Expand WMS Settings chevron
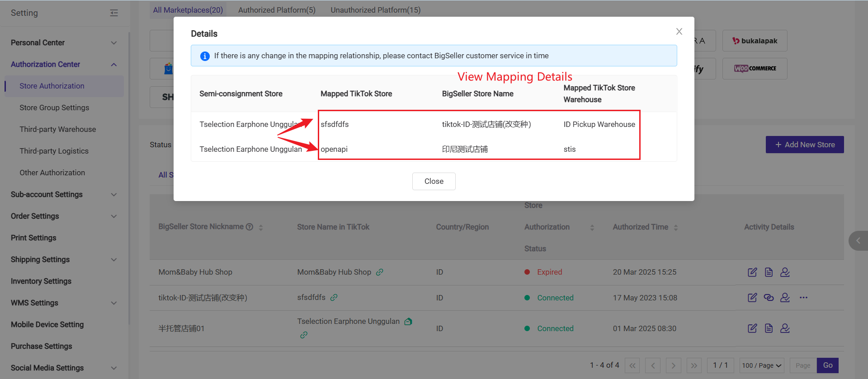Image resolution: width=868 pixels, height=379 pixels. click(x=114, y=303)
